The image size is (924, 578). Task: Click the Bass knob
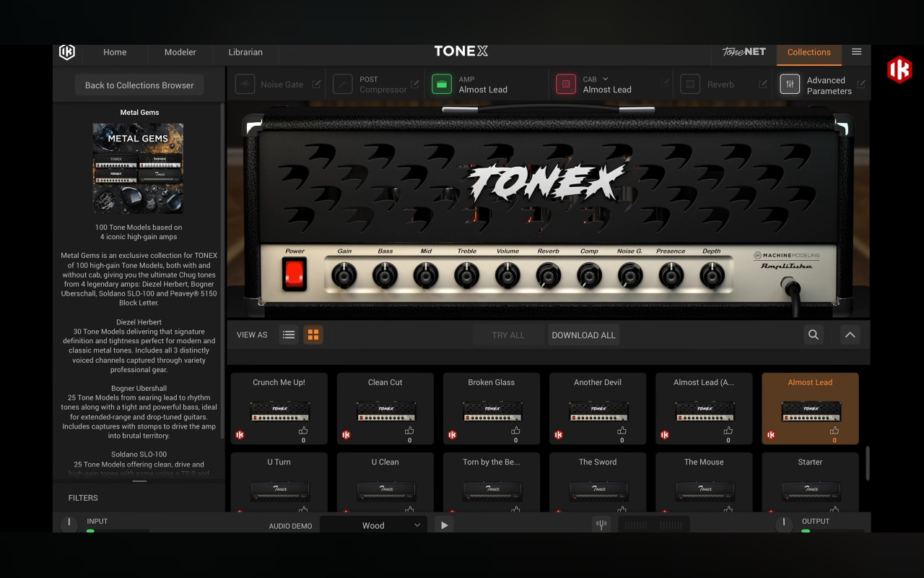[x=385, y=275]
